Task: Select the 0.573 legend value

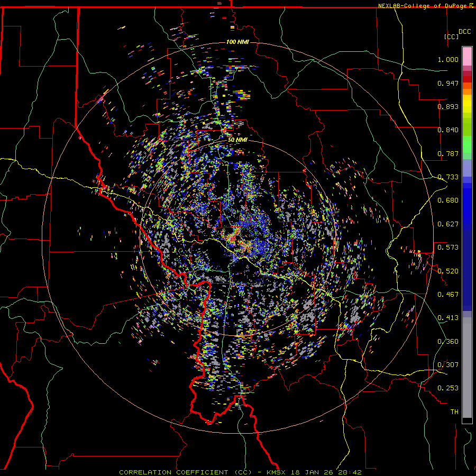Action: [x=448, y=248]
